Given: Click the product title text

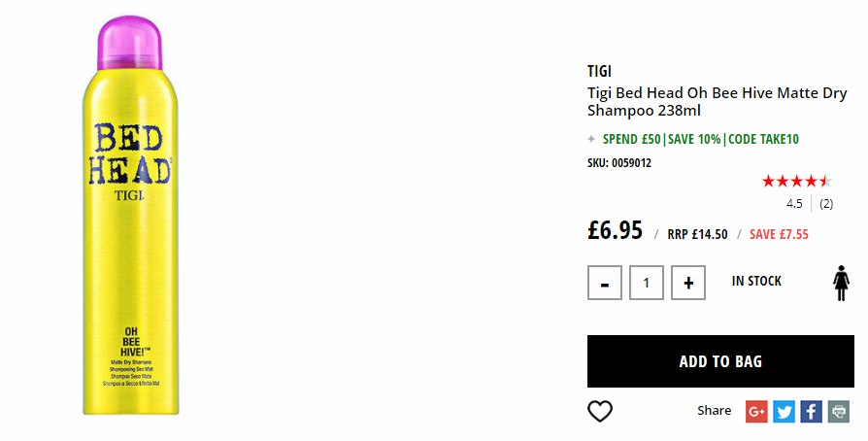Looking at the screenshot, I should coord(717,101).
